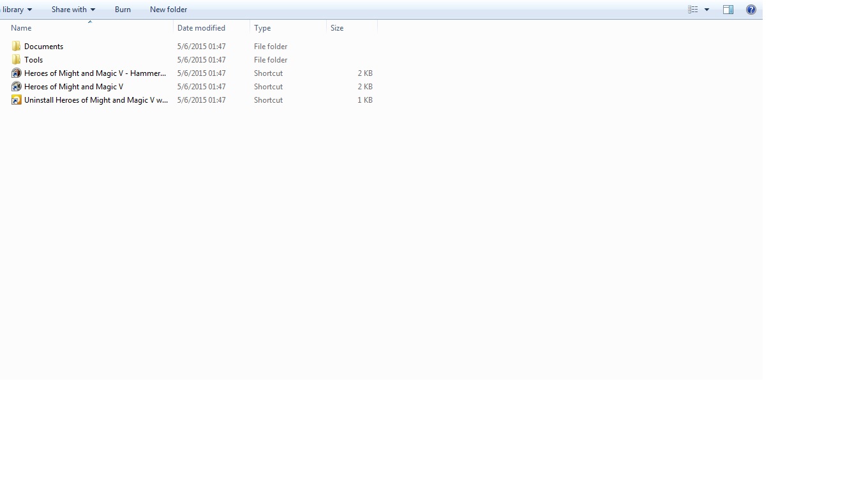Select the Documents folder name
This screenshot has width=868, height=490.
pos(43,47)
